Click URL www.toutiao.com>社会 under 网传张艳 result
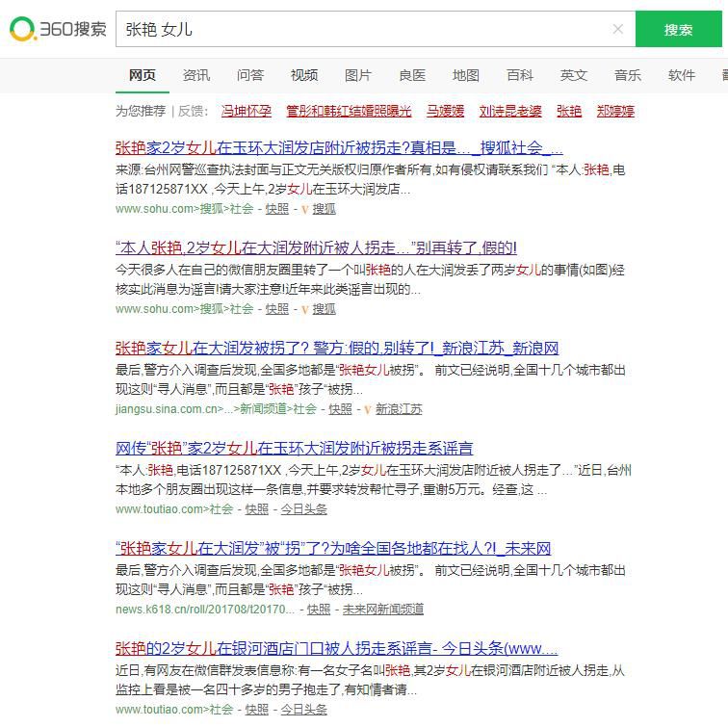The width and height of the screenshot is (728, 727). click(x=174, y=509)
